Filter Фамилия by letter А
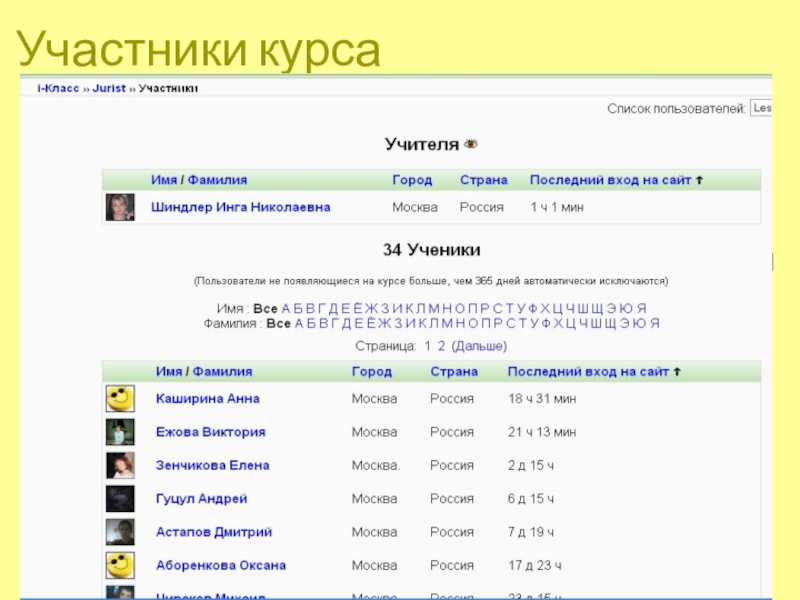The image size is (800, 600). click(x=299, y=323)
